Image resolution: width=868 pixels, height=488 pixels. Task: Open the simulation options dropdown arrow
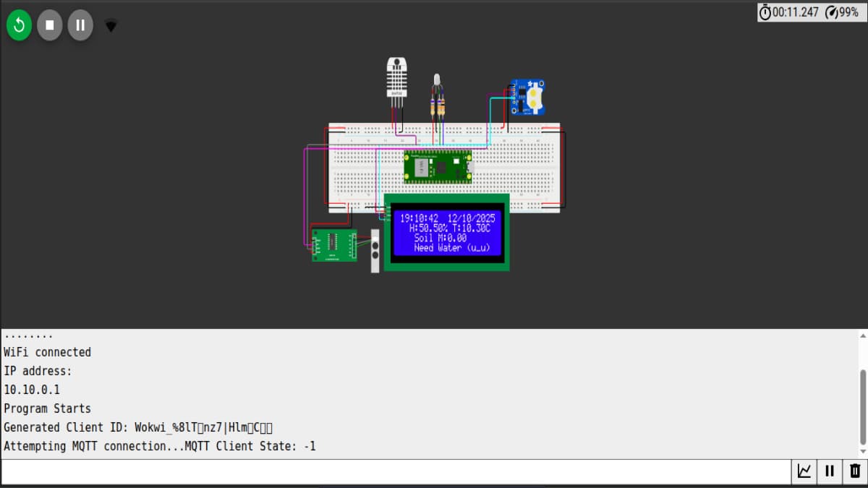click(x=111, y=25)
